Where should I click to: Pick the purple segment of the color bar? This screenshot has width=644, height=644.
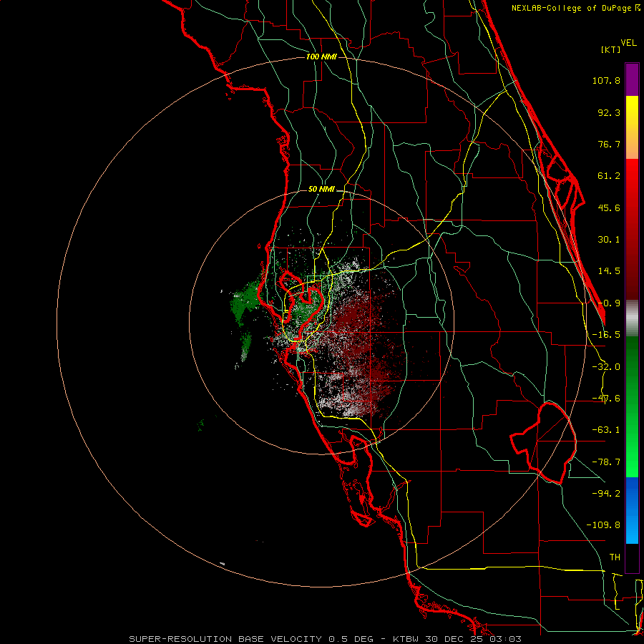[632, 79]
